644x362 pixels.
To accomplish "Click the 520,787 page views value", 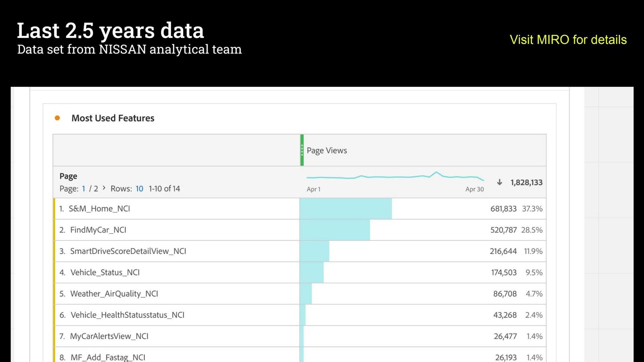I will pos(504,230).
